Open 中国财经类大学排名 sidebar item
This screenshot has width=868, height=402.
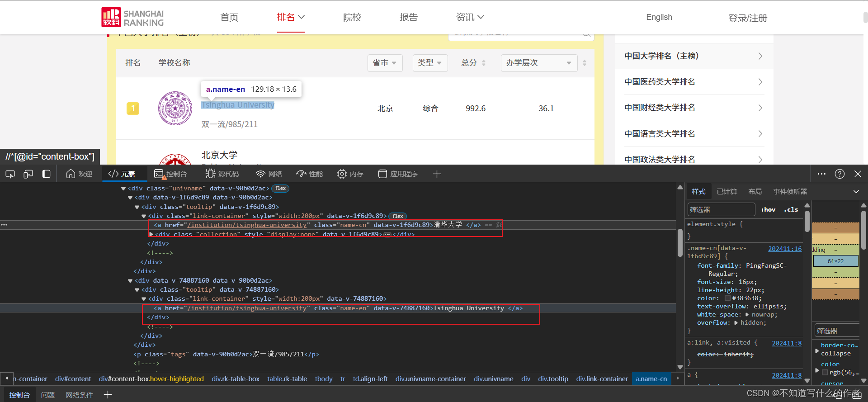click(694, 108)
